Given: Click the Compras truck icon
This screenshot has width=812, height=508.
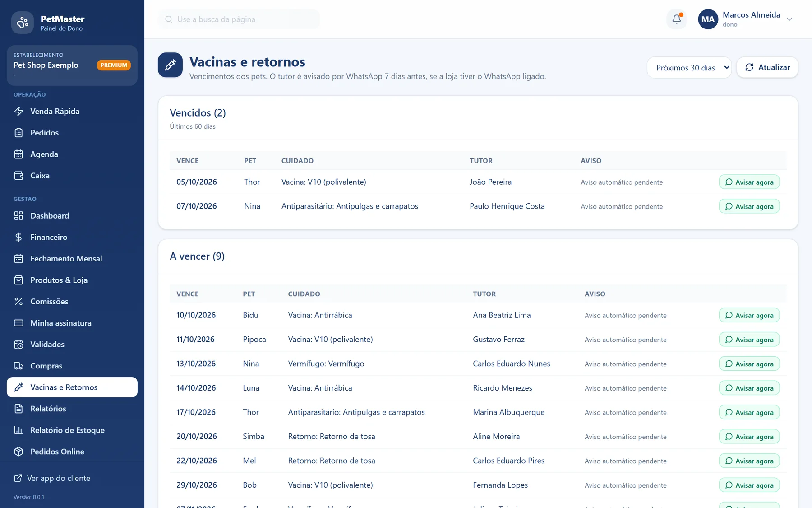Looking at the screenshot, I should tap(18, 366).
